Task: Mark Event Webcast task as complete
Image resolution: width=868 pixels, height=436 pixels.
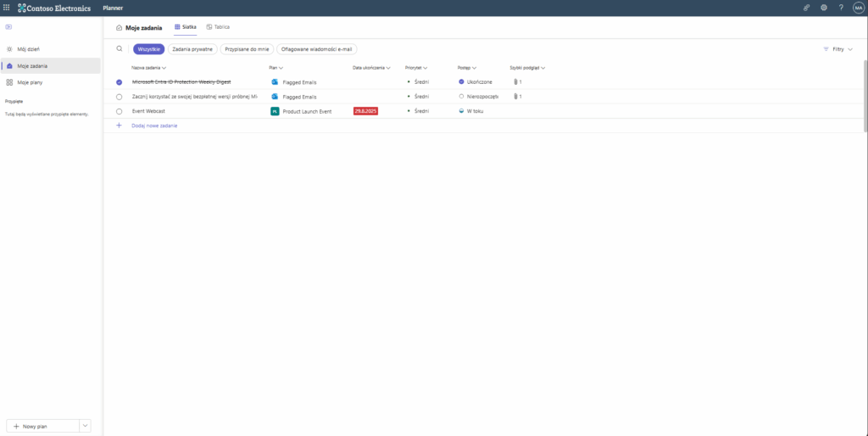Action: pyautogui.click(x=120, y=111)
